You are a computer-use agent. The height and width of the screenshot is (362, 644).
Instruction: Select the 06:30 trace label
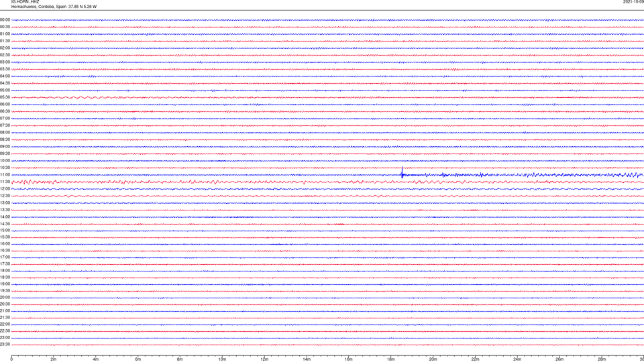(x=5, y=111)
